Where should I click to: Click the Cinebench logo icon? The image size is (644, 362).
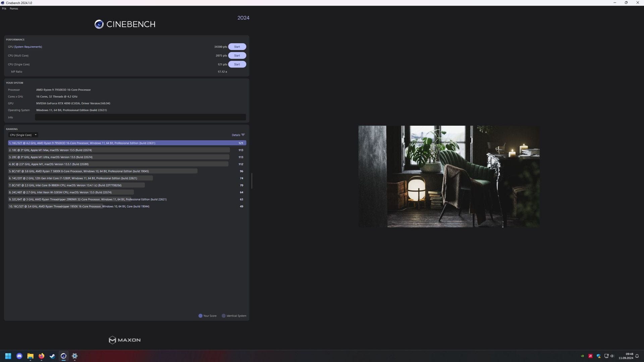(x=99, y=24)
